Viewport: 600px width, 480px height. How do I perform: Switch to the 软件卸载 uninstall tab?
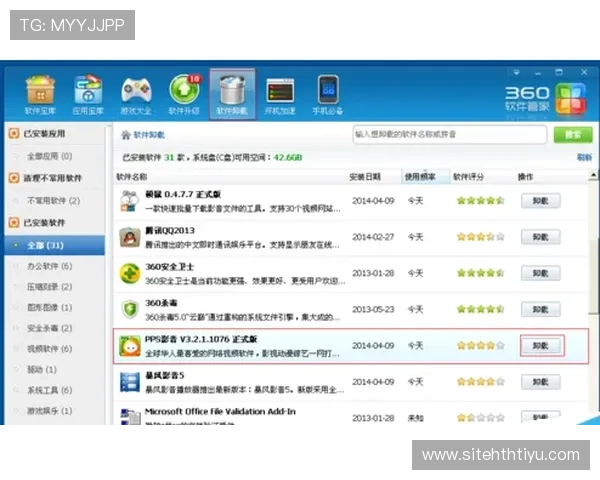click(232, 93)
